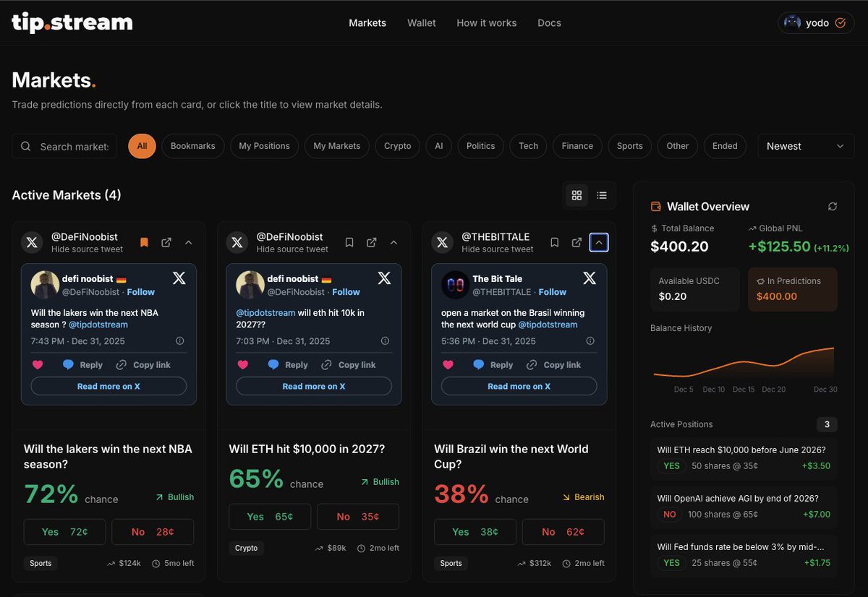This screenshot has height=597, width=868.
Task: Filter by My Positions
Action: click(x=264, y=146)
